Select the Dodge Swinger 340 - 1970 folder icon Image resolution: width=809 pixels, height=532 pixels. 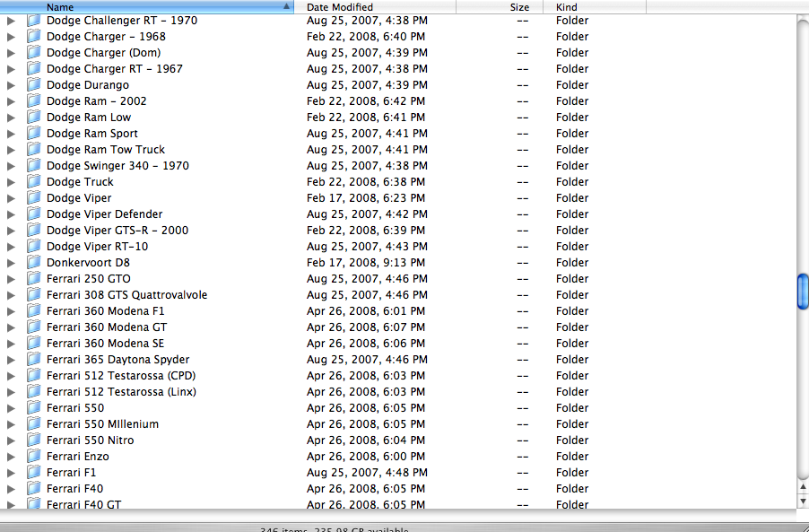pyautogui.click(x=34, y=166)
